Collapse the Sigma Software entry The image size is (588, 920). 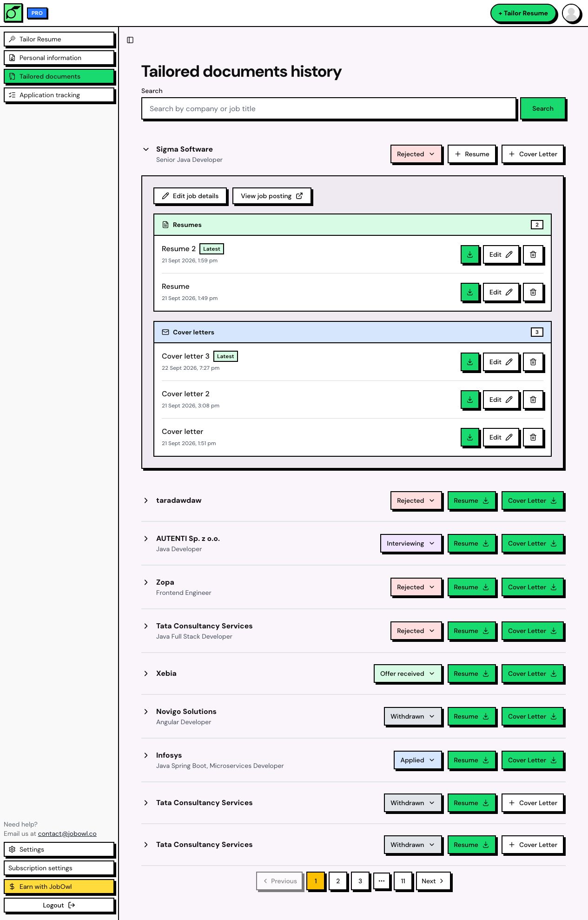point(146,149)
